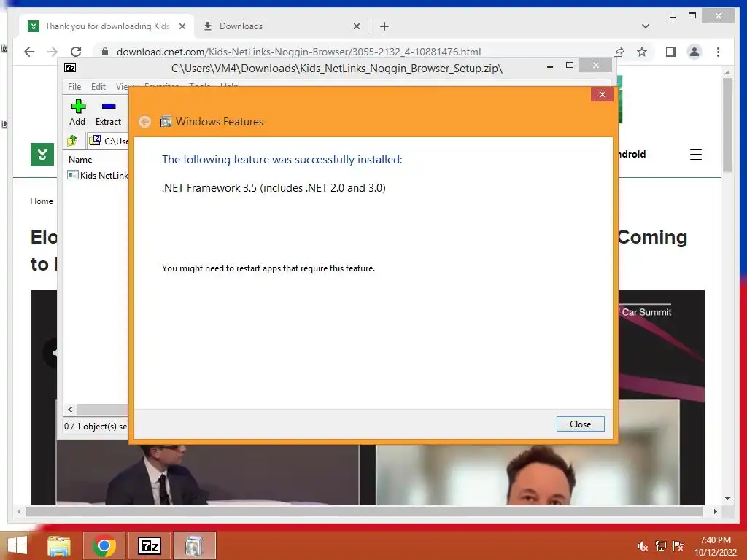This screenshot has height=560, width=747.
Task: Click the lock icon in address bar
Action: tap(105, 52)
